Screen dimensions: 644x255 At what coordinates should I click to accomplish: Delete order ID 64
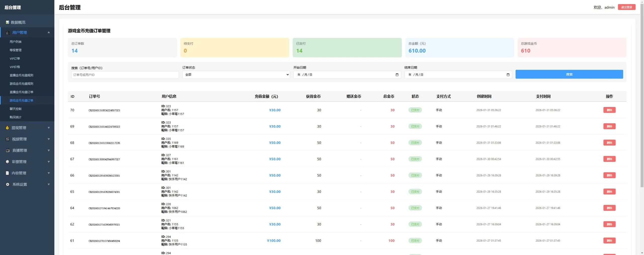(609, 208)
